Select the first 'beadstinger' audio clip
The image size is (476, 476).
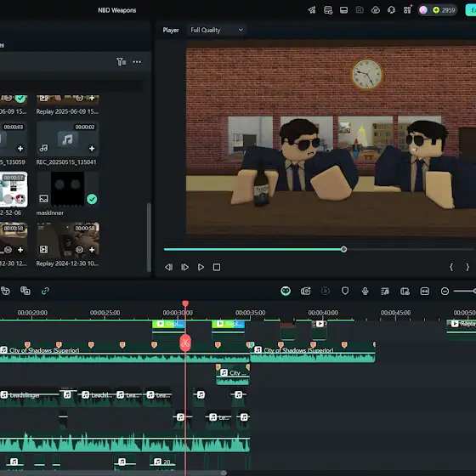tap(30, 396)
